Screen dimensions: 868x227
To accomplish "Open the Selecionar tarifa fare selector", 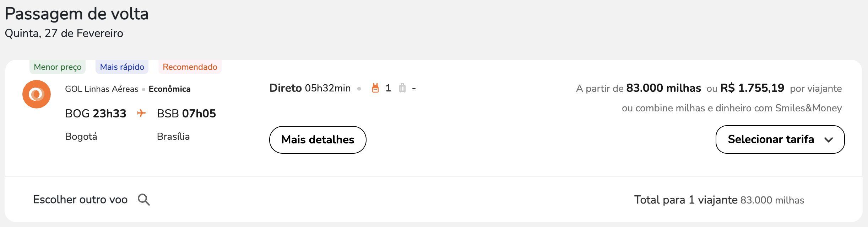I will click(x=780, y=139).
